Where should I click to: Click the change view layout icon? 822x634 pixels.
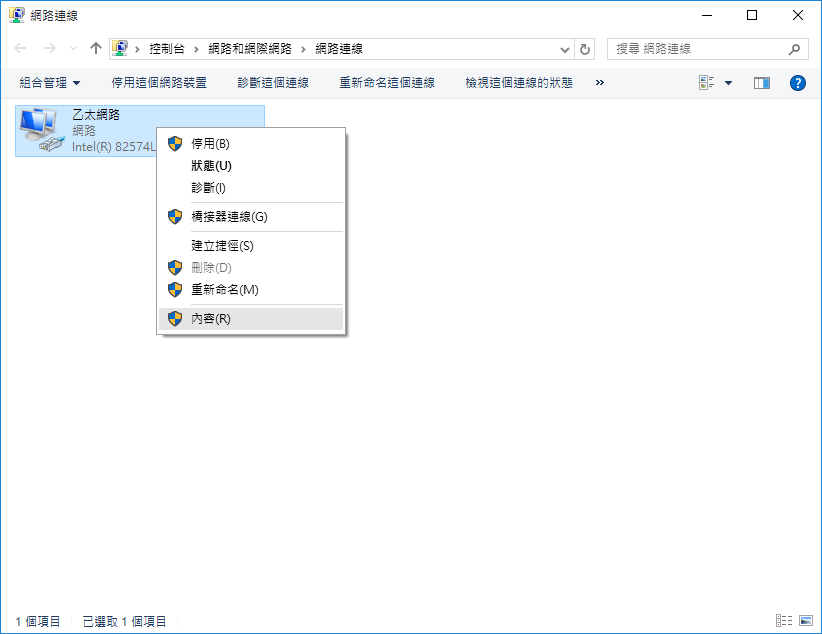[x=708, y=83]
